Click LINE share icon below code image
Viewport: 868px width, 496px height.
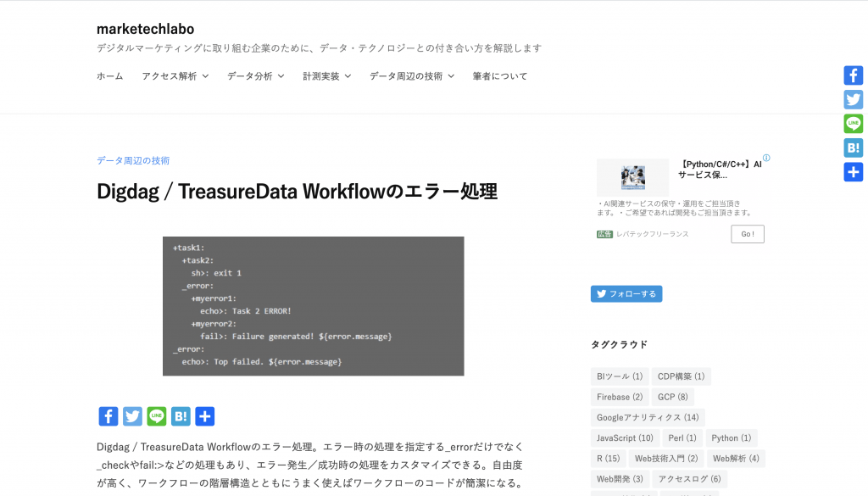pos(157,416)
